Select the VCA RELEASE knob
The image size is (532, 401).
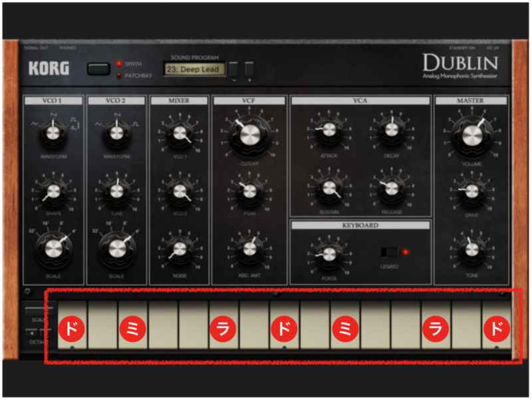click(x=392, y=188)
